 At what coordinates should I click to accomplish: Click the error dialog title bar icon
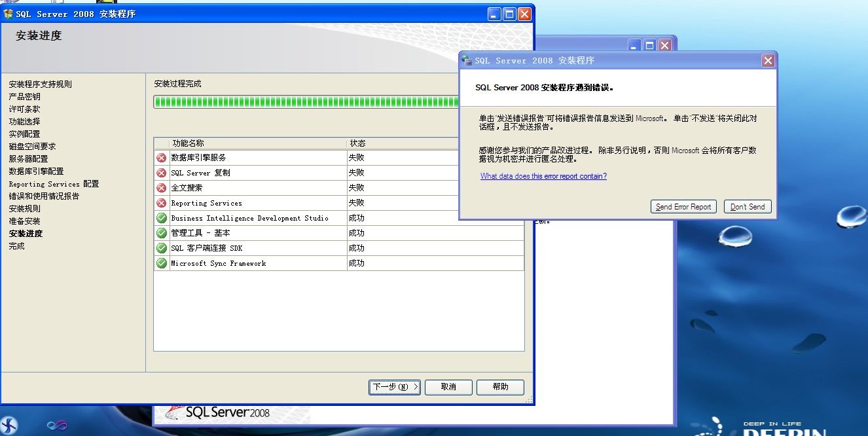click(x=467, y=60)
